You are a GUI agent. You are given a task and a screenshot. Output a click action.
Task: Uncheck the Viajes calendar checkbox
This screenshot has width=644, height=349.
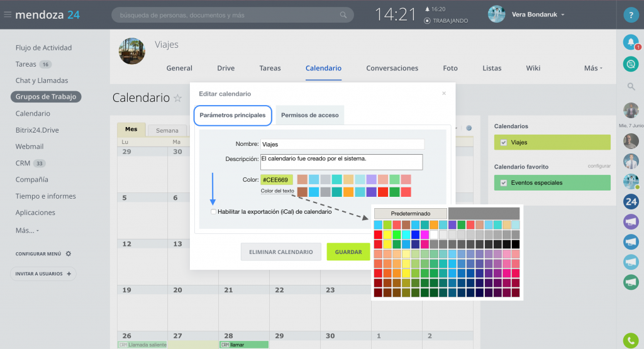point(504,143)
